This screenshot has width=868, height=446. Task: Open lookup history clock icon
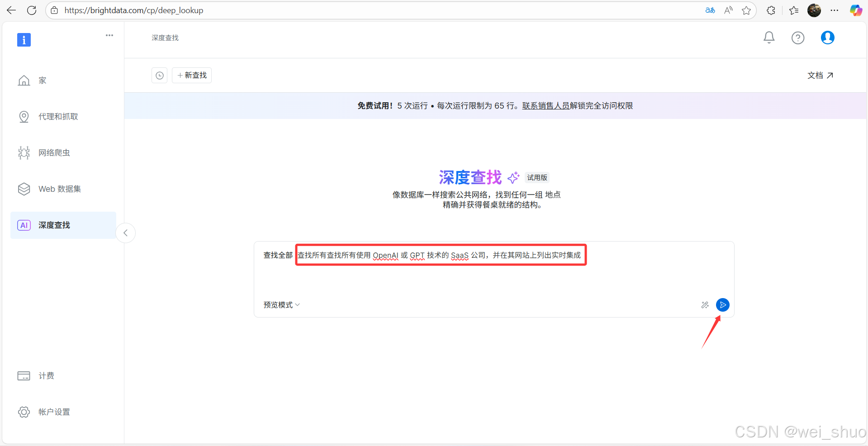(160, 76)
